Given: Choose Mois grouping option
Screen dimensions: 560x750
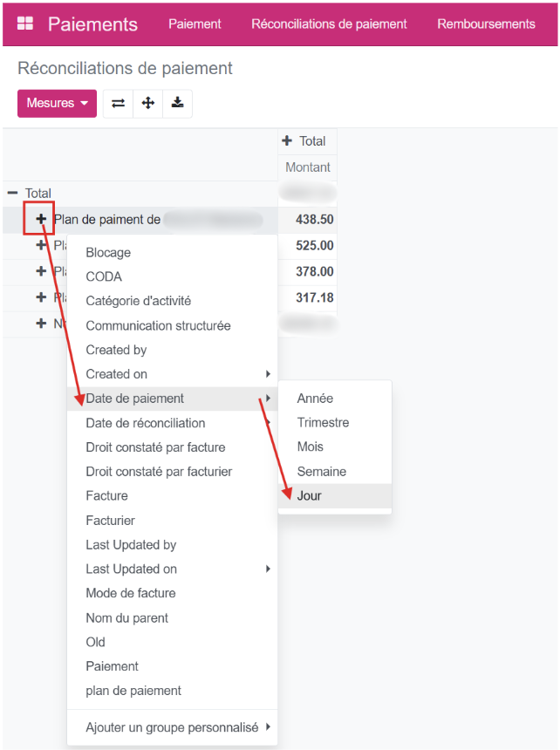Looking at the screenshot, I should pos(311,447).
